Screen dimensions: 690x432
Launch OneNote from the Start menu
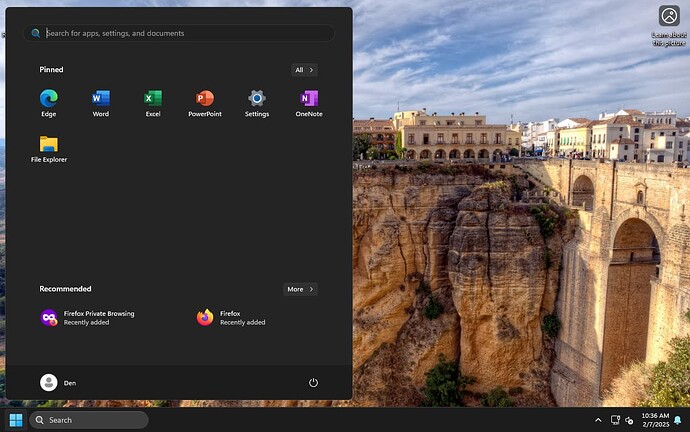[x=308, y=103]
